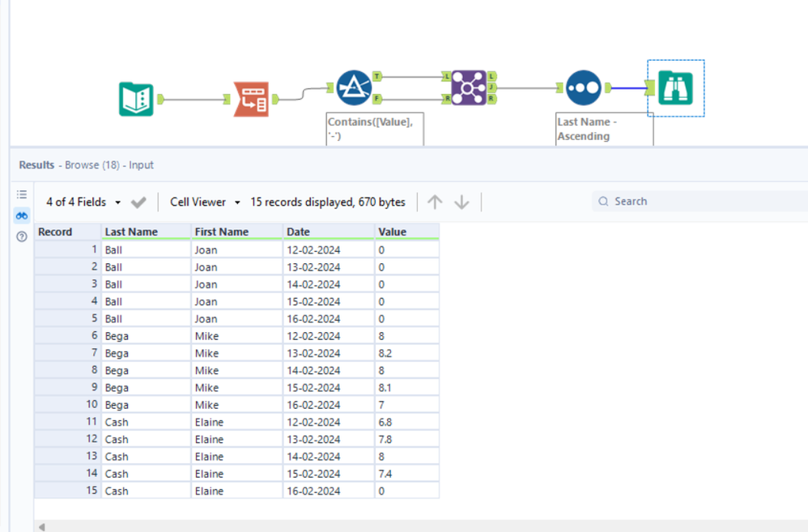The width and height of the screenshot is (808, 532).
Task: Click the Last Name column header
Action: [146, 232]
